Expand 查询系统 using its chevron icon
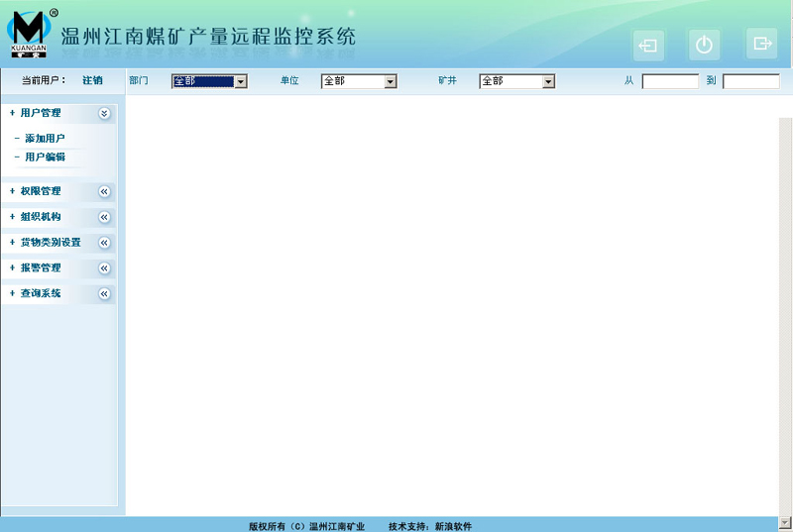Screen dimensions: 793x532 tap(104, 294)
